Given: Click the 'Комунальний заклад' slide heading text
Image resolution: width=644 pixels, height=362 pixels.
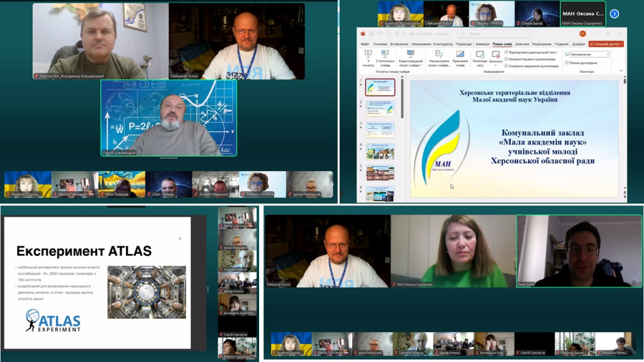Looking at the screenshot, I should coord(543,133).
